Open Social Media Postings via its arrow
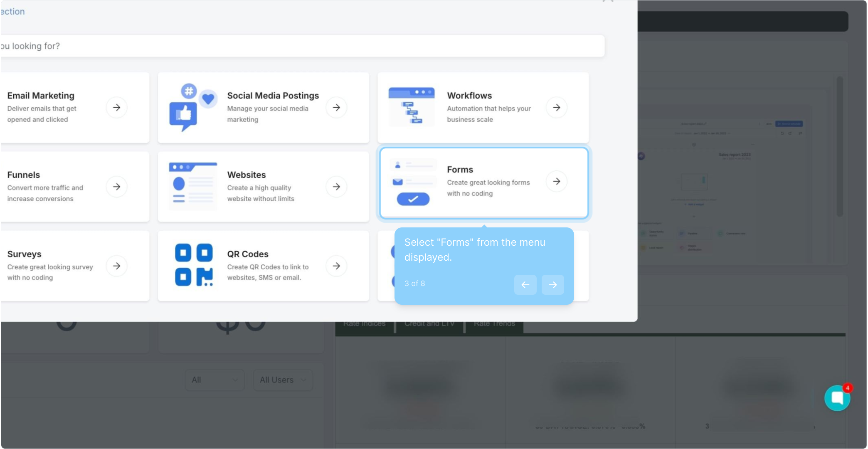The width and height of the screenshot is (868, 449). tap(336, 107)
